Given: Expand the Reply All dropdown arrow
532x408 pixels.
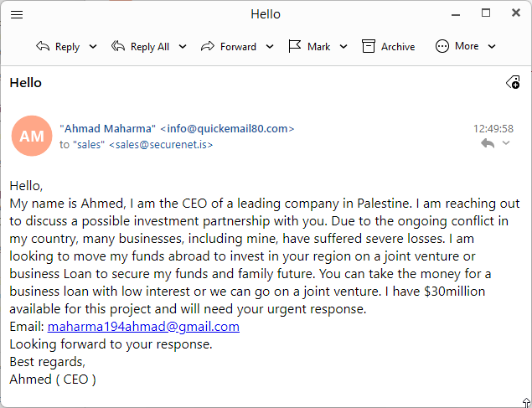Looking at the screenshot, I should click(183, 46).
